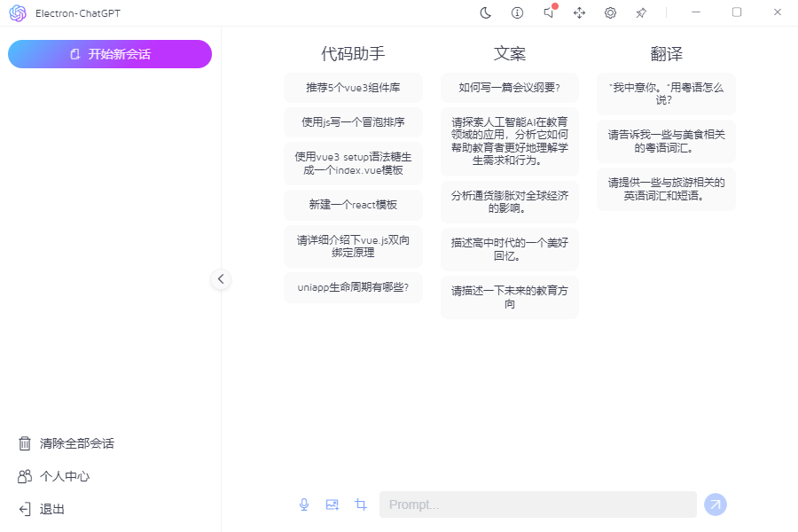Click the Electron-ChatGPT title text
Viewport: 798px width, 532px height.
click(78, 13)
